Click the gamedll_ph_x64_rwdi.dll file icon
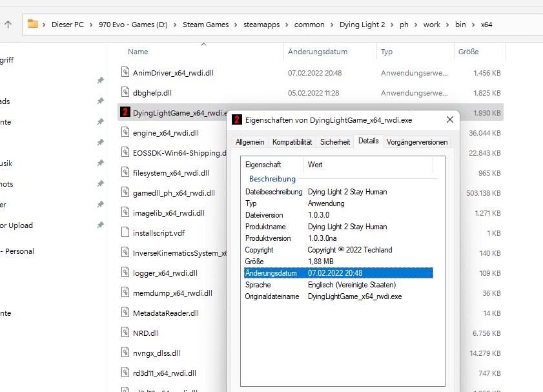This screenshot has height=392, width=543. 125,192
